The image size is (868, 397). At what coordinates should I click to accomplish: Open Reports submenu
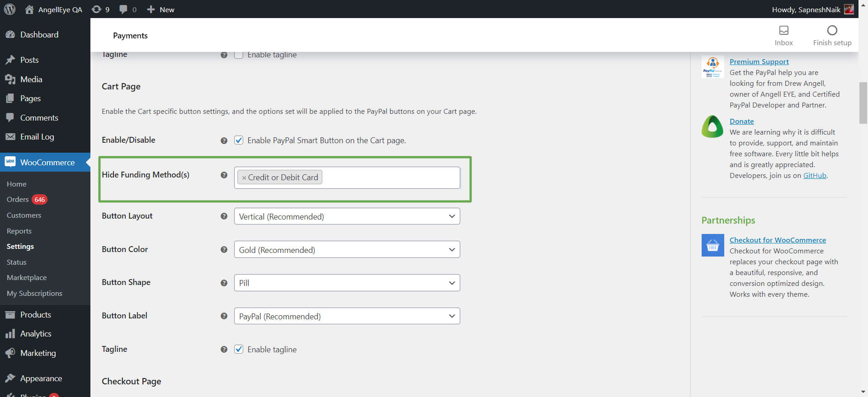(x=19, y=231)
